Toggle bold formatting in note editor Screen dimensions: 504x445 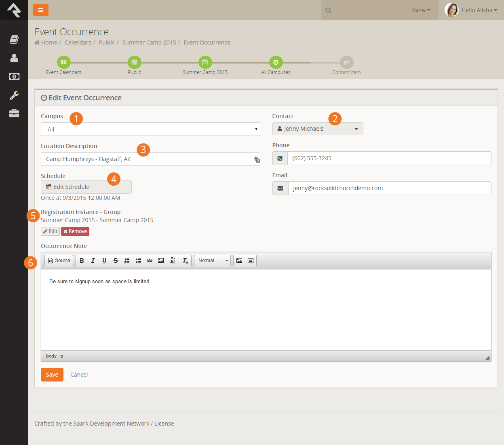pos(82,261)
